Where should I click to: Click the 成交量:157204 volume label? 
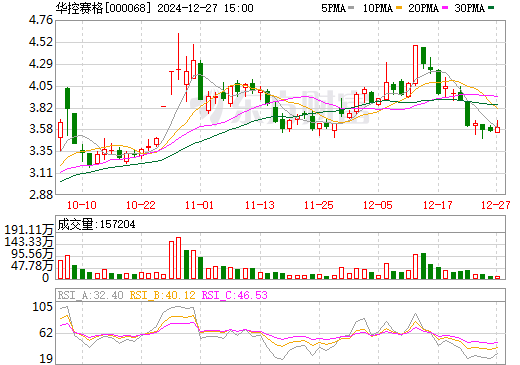point(96,224)
